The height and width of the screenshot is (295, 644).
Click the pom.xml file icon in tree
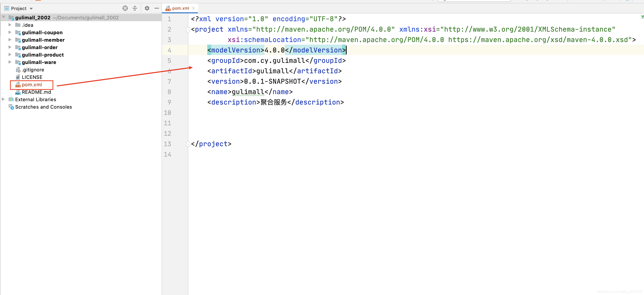[x=18, y=85]
